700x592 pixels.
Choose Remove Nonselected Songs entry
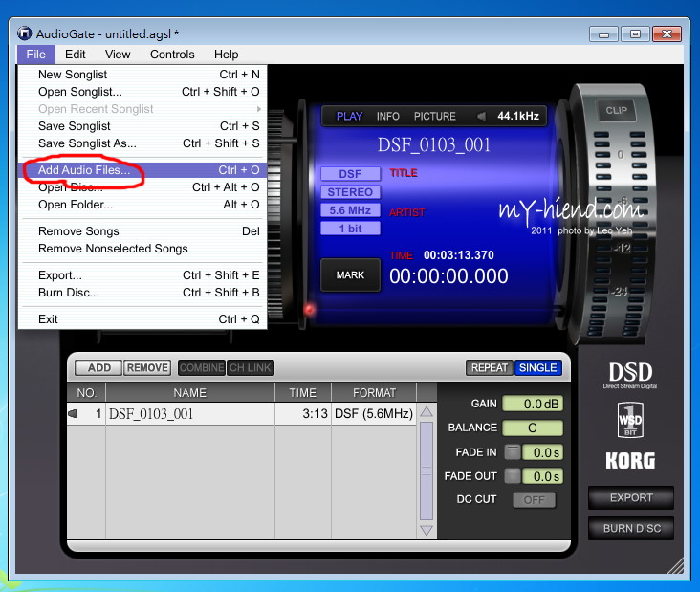click(x=142, y=249)
